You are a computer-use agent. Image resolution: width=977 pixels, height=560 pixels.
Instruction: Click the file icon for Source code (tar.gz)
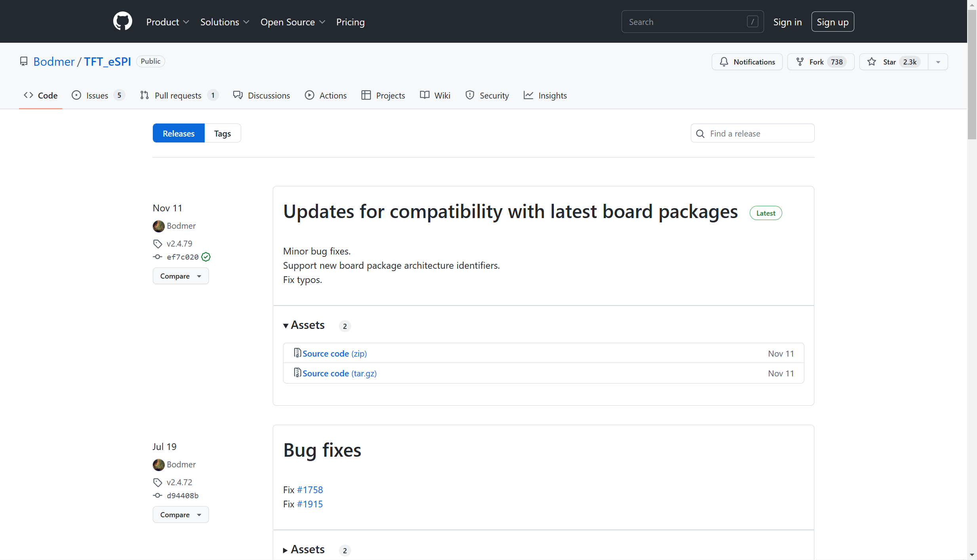click(297, 373)
